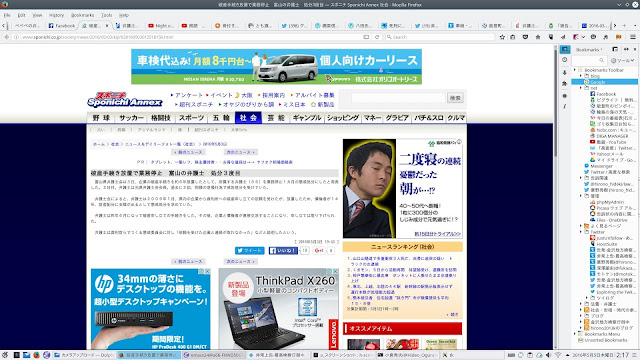Open the ツール dropdown in bookmarks sidebar
The image size is (640, 360).
click(x=623, y=60)
